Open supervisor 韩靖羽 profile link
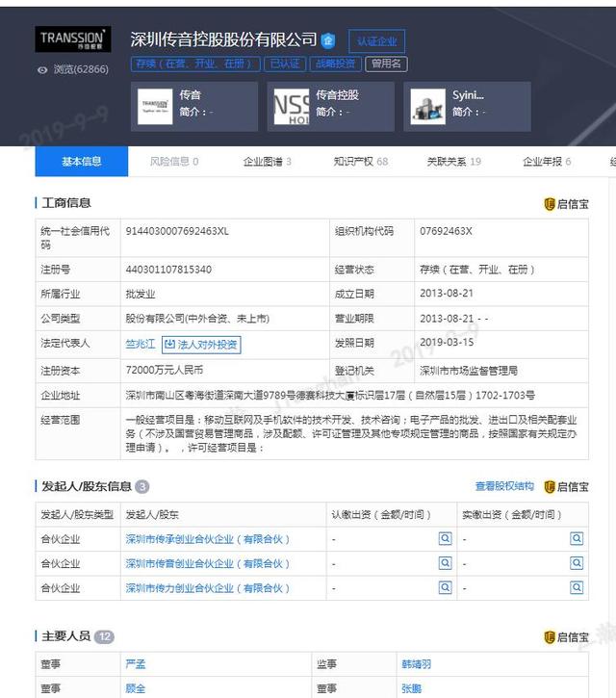Image resolution: width=616 pixels, height=698 pixels. click(416, 664)
